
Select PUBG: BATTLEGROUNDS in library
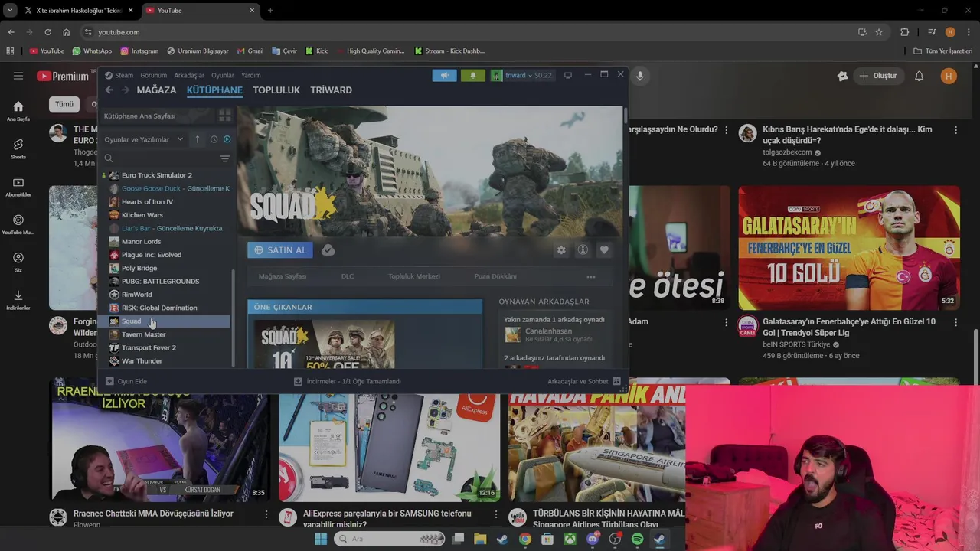pos(165,282)
